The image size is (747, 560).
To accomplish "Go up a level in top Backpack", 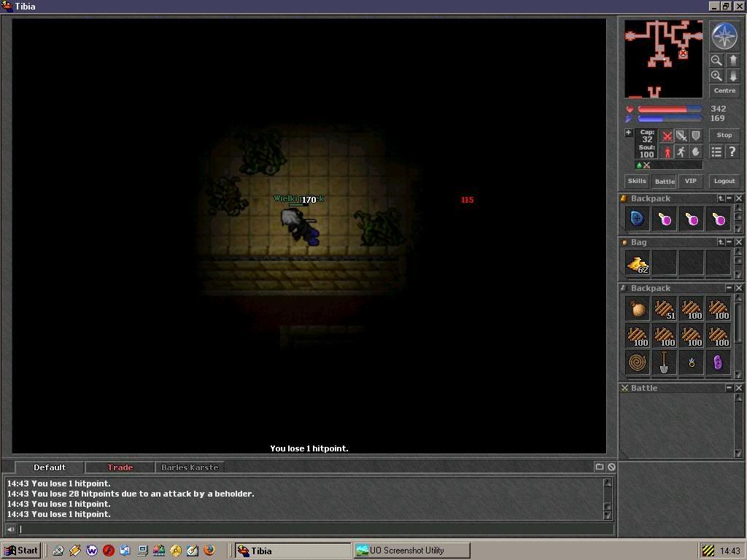I will click(x=721, y=198).
